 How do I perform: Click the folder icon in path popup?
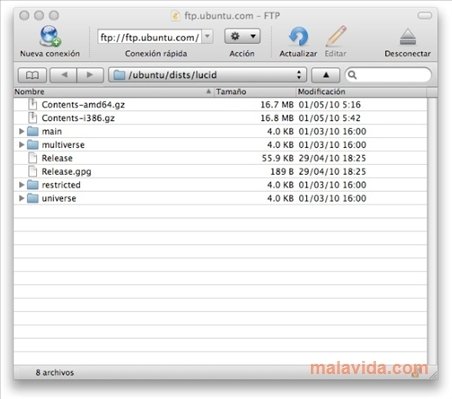click(119, 75)
